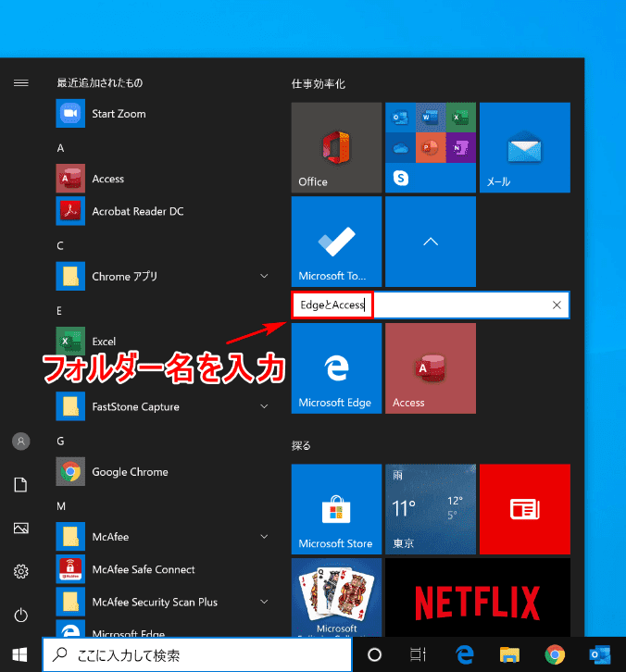Open the Microsoft To Do tile
Image resolution: width=626 pixels, height=672 pixels.
pos(336,242)
